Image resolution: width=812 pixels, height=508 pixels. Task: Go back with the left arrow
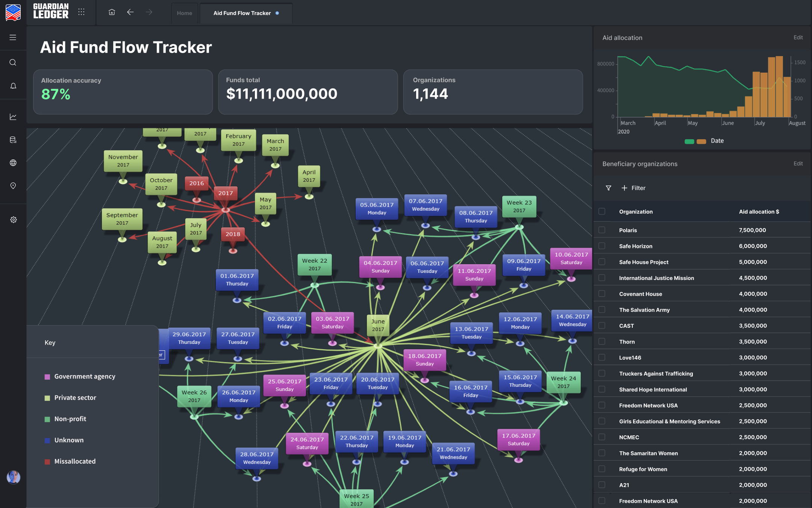(130, 12)
